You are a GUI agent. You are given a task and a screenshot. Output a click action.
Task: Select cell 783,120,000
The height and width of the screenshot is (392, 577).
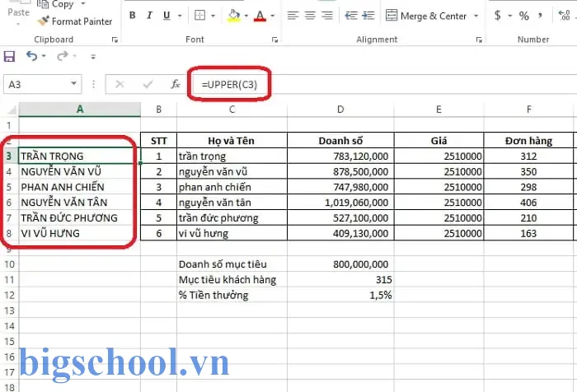click(x=340, y=156)
